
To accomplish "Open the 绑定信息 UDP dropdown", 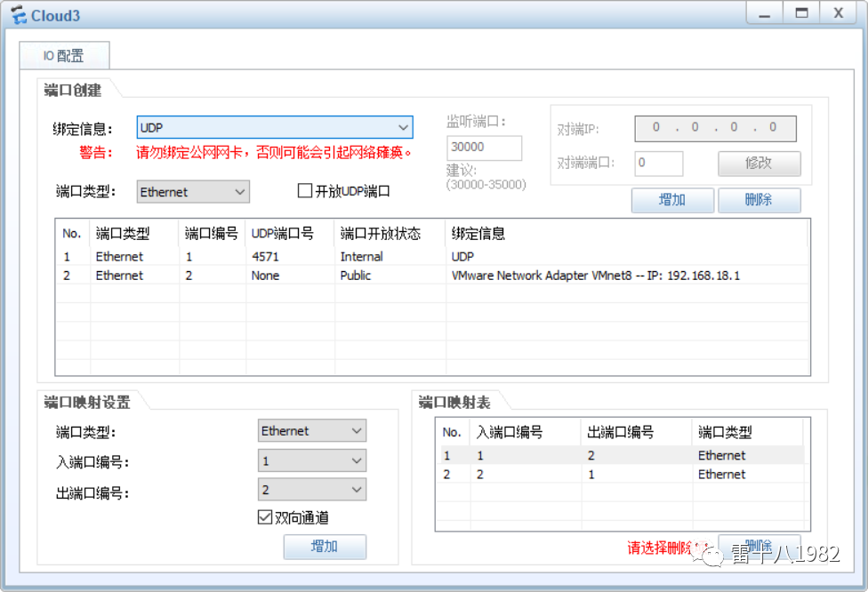I will (x=275, y=127).
